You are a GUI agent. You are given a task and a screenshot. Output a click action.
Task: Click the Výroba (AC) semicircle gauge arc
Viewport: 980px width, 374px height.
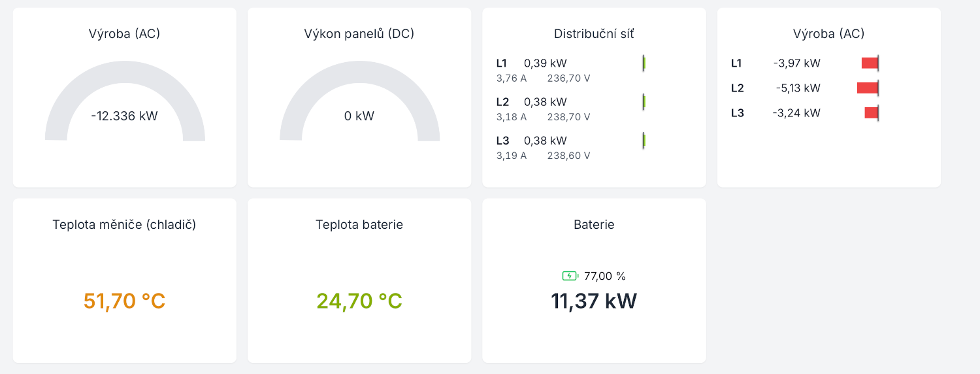coord(124,73)
